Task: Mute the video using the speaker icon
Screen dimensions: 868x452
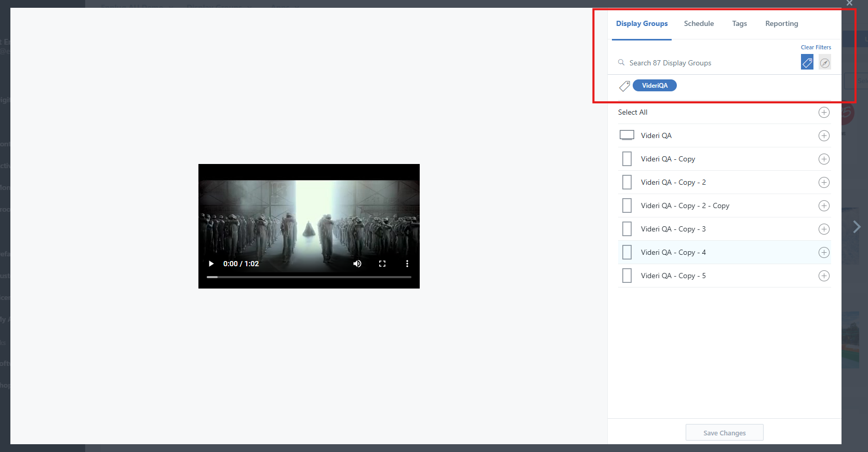Action: (357, 264)
